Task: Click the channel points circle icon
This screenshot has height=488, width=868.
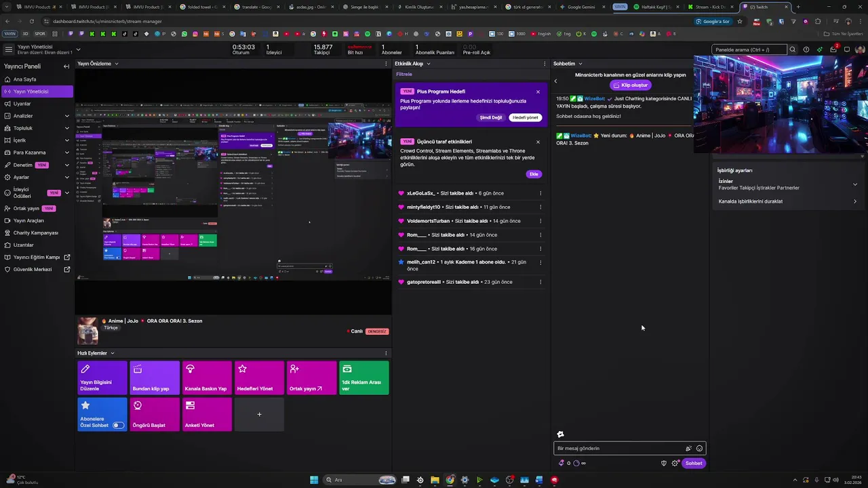Action: tap(576, 463)
